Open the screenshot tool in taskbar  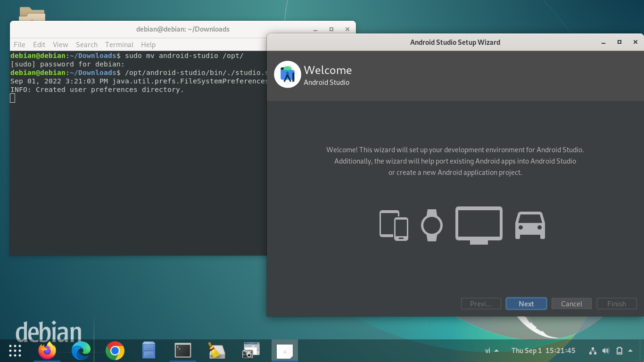click(x=251, y=351)
